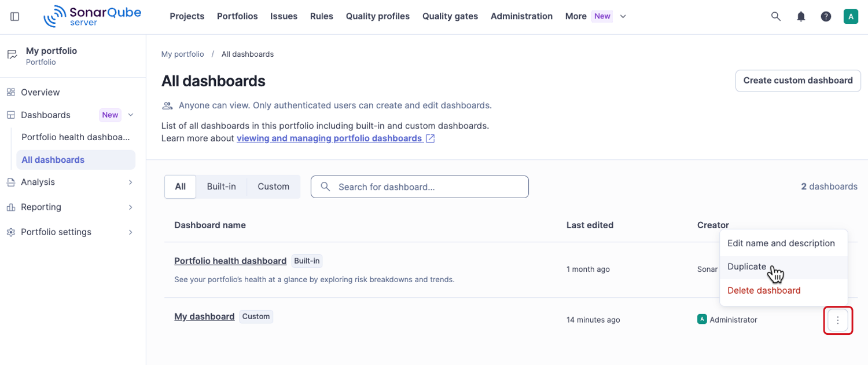Viewport: 868px width, 365px height.
Task: Click the external link icon after documentation link
Action: [430, 138]
